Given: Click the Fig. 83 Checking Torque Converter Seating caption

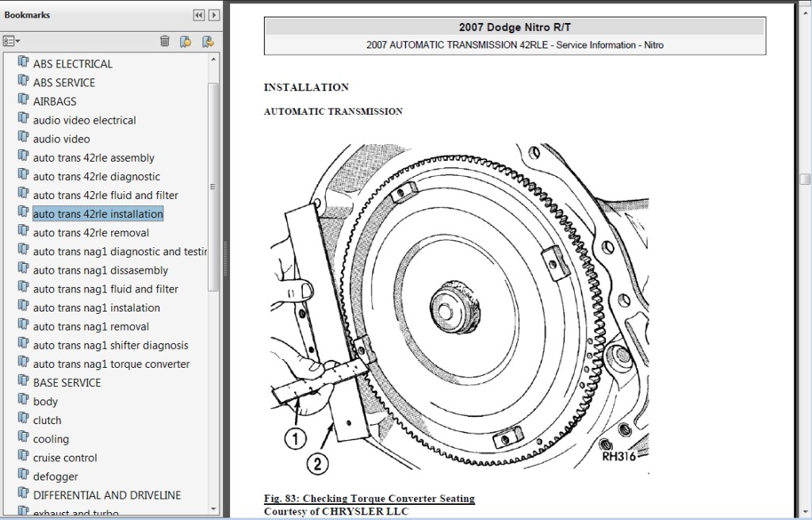Looking at the screenshot, I should pos(370,499).
